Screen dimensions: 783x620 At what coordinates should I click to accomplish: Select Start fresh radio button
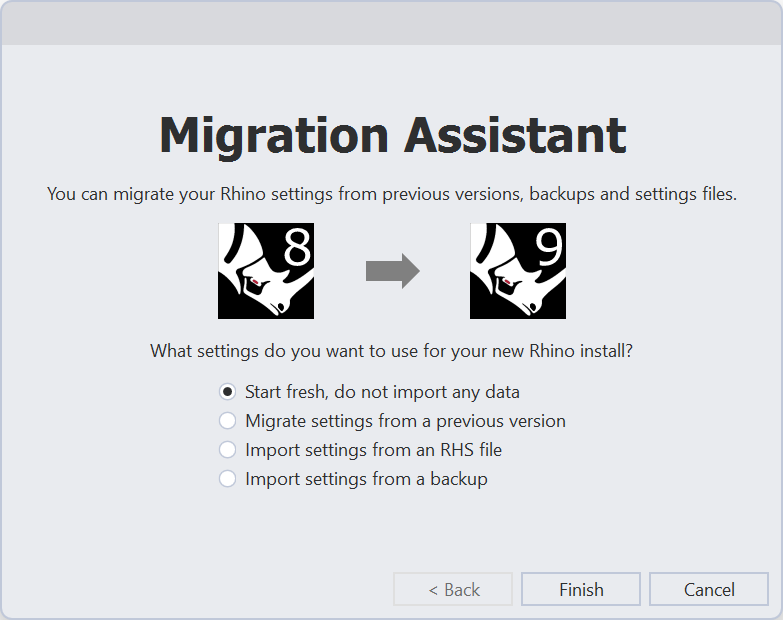pos(227,392)
